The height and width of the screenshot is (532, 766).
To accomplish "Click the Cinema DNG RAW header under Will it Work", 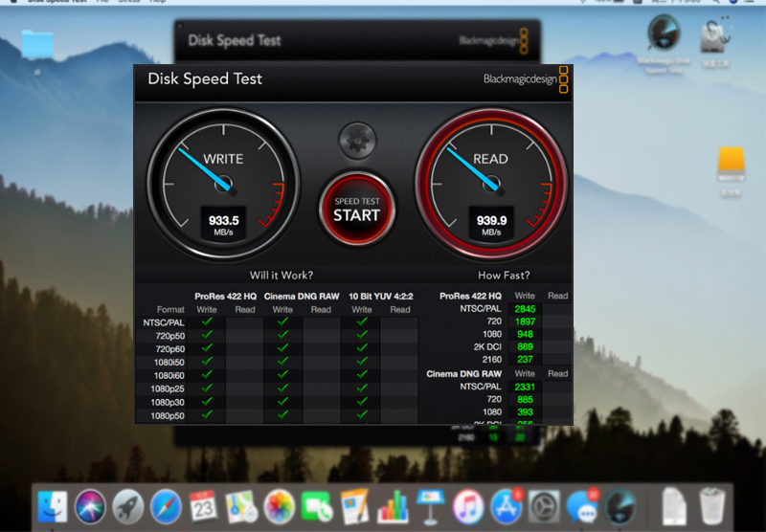I will (302, 297).
